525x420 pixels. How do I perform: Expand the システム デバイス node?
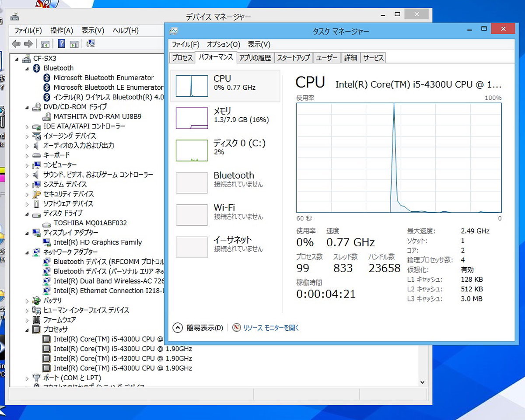(x=27, y=184)
